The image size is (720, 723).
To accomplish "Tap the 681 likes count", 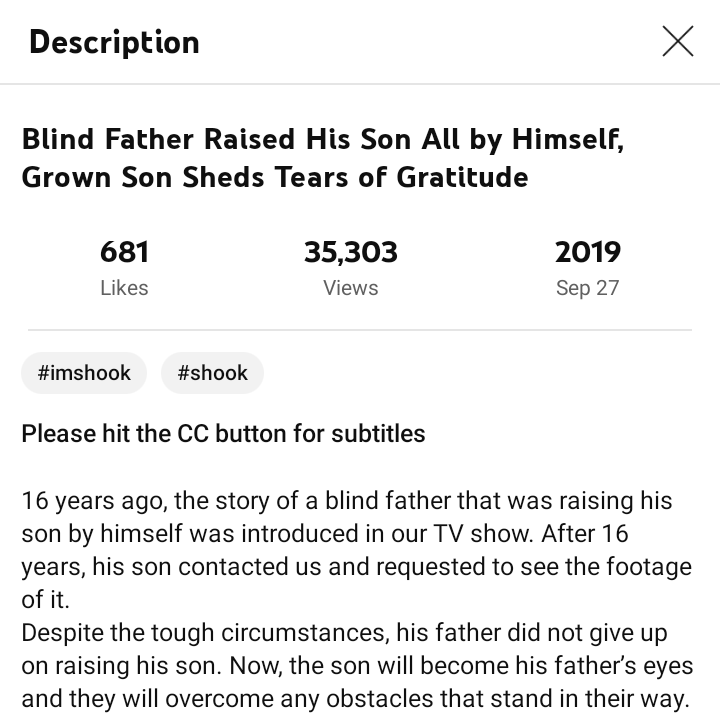I will click(x=124, y=252).
